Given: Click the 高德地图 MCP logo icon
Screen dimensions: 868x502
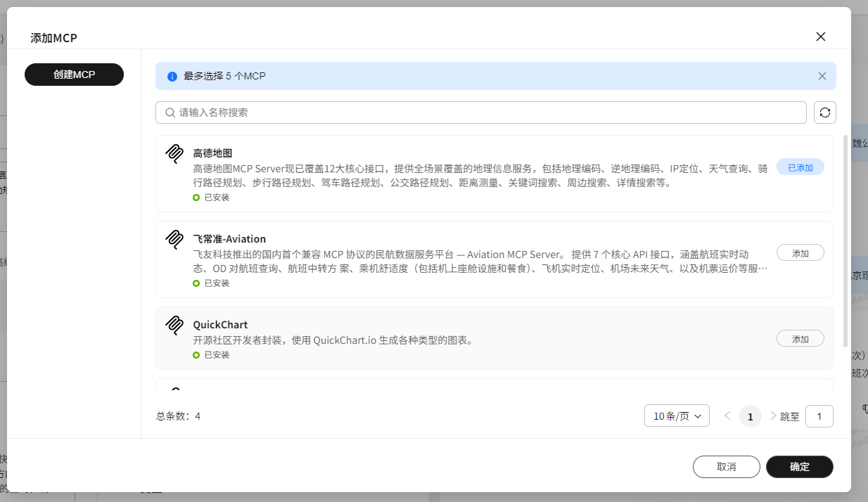Looking at the screenshot, I should [x=174, y=153].
